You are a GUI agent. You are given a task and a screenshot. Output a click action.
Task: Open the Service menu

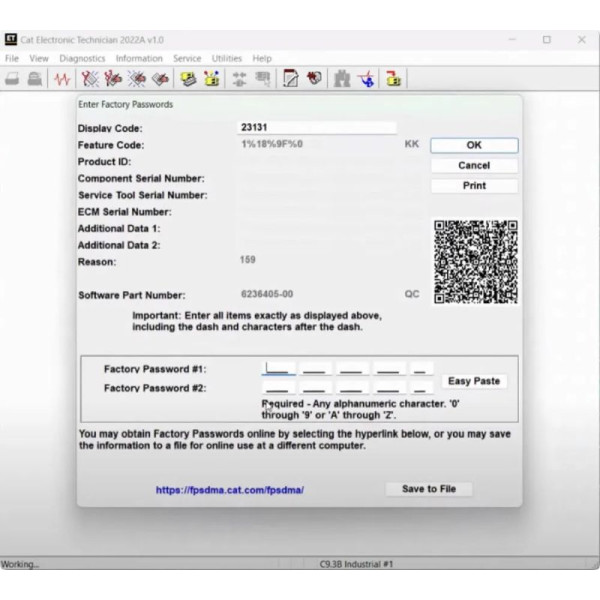[x=187, y=59]
